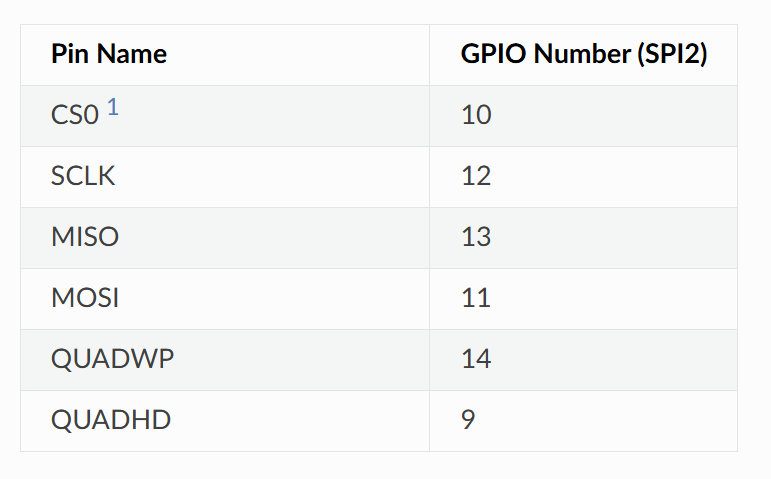771x479 pixels.
Task: Select the GPIO number 11 cell
Action: tap(476, 299)
